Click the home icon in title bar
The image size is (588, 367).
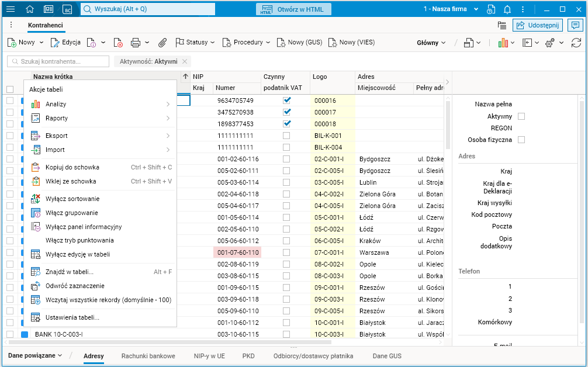(x=30, y=9)
